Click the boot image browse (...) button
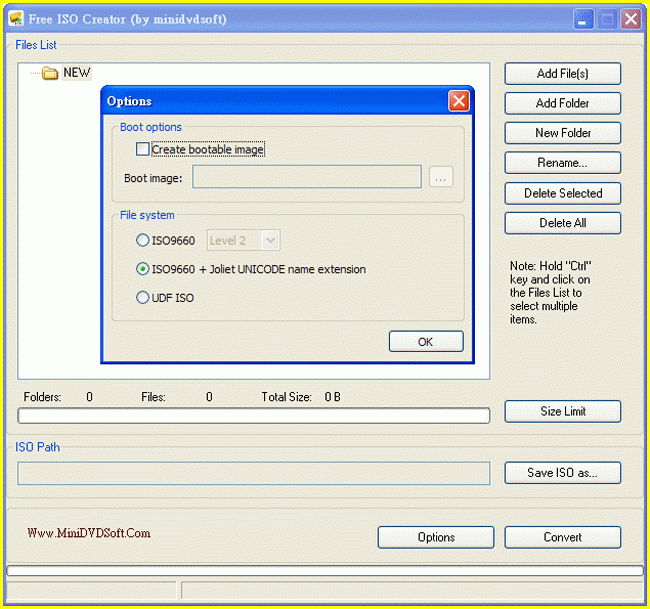This screenshot has width=650, height=609. pos(441,178)
